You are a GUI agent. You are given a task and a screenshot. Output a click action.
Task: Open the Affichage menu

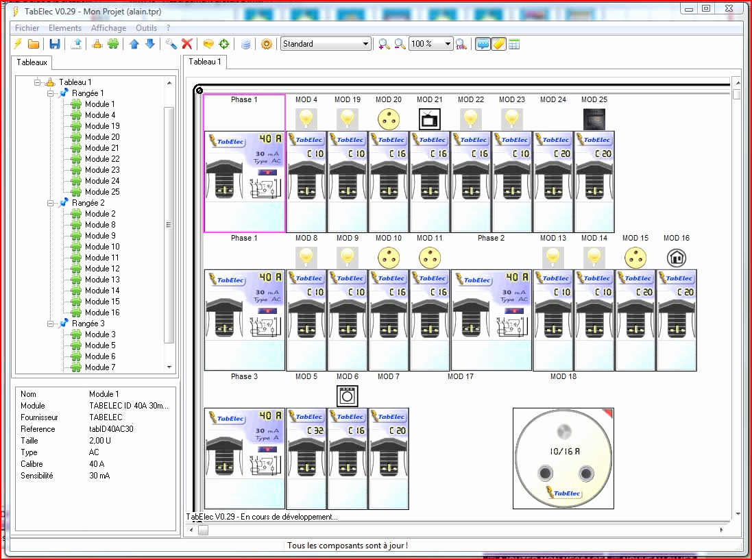[x=108, y=28]
